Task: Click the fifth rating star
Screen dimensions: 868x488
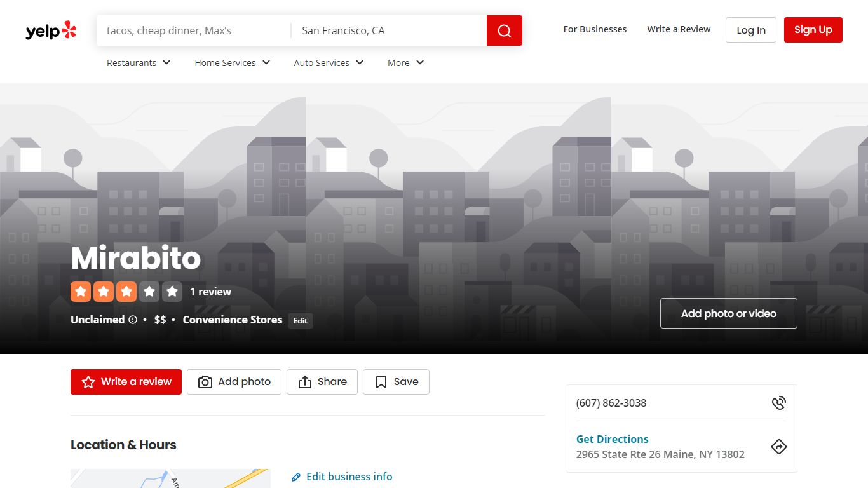Action: (x=172, y=292)
